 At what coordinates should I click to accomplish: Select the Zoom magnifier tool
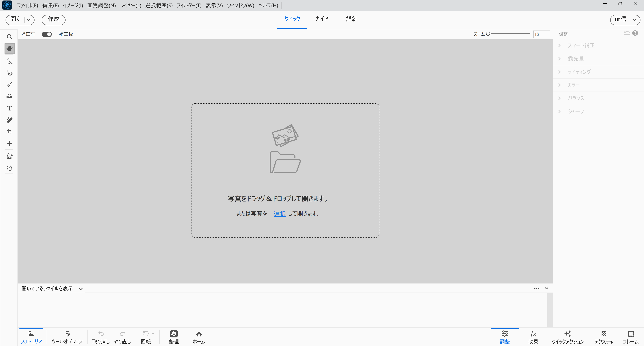pyautogui.click(x=10, y=37)
